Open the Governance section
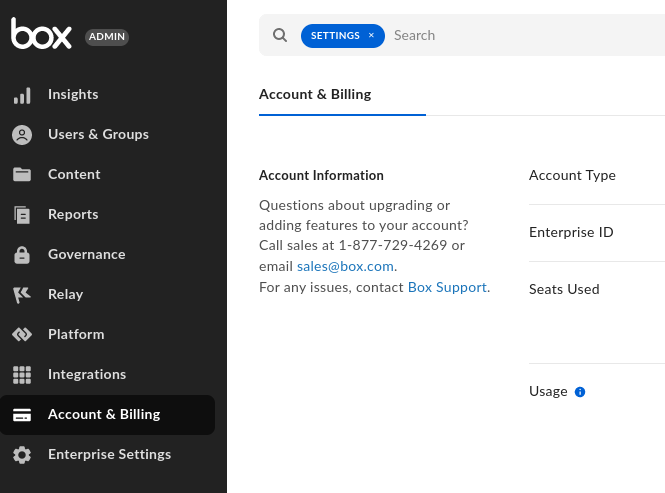Viewport: 665px width, 493px height. 87,254
